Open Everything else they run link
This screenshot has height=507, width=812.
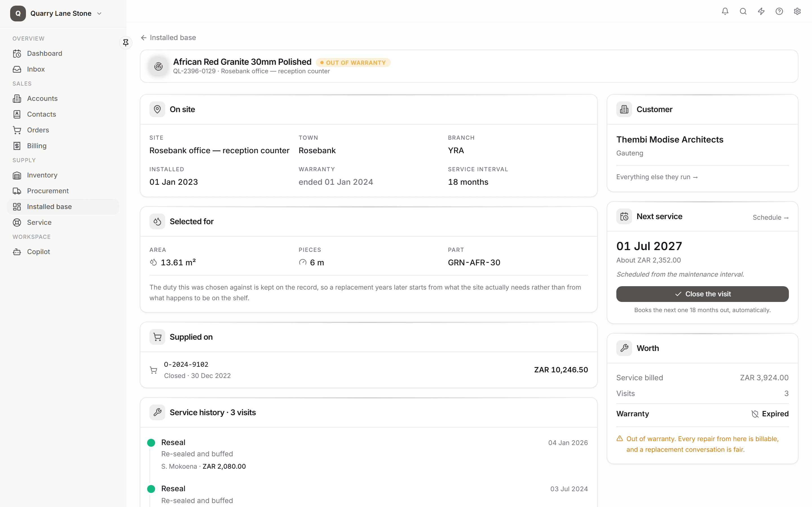[x=657, y=177]
